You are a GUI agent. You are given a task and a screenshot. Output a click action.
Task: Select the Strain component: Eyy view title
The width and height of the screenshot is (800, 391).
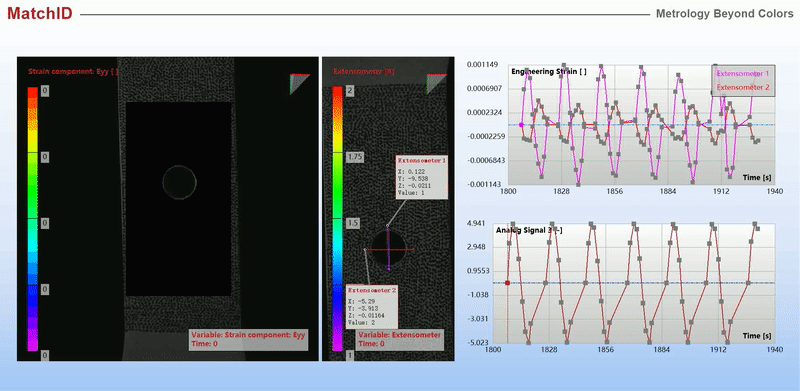(x=73, y=72)
